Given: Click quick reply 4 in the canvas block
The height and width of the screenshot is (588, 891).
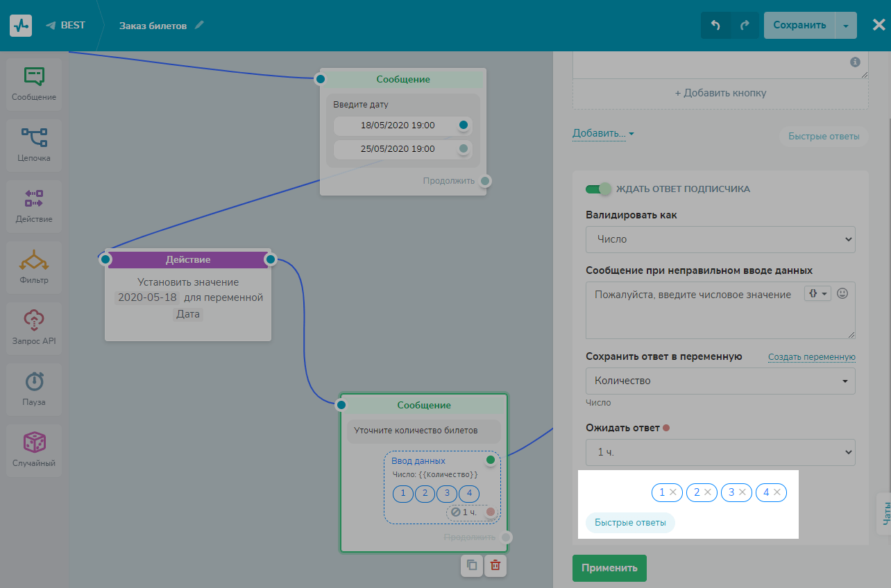Looking at the screenshot, I should [x=469, y=494].
